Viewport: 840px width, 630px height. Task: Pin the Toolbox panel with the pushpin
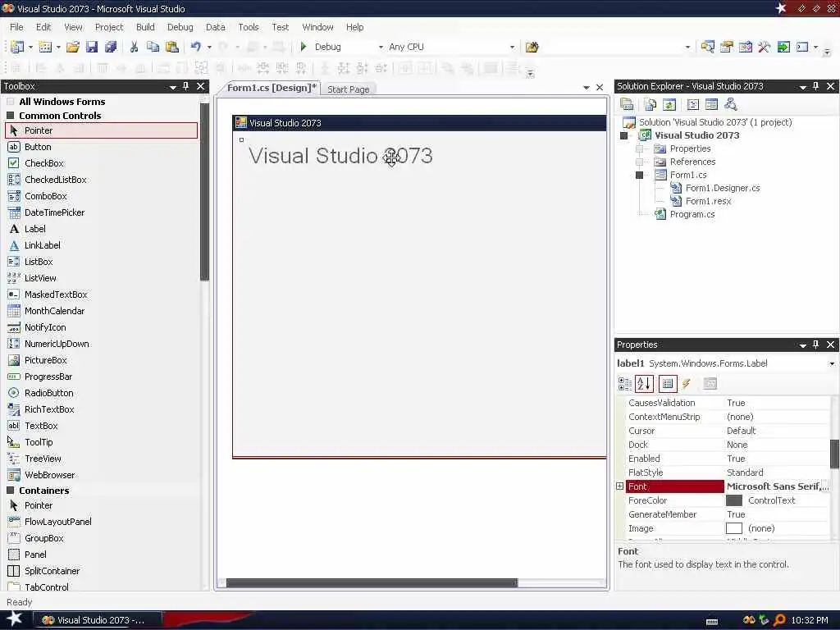[186, 86]
